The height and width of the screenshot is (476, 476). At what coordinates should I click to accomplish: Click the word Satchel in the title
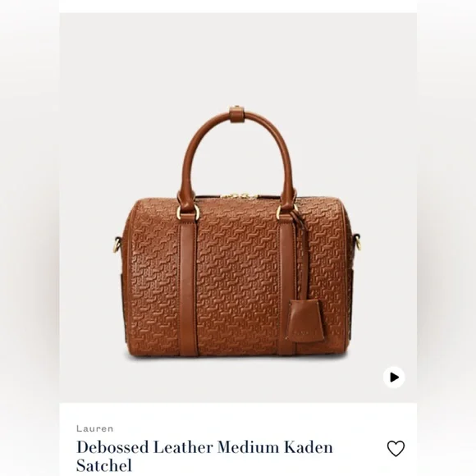click(104, 465)
